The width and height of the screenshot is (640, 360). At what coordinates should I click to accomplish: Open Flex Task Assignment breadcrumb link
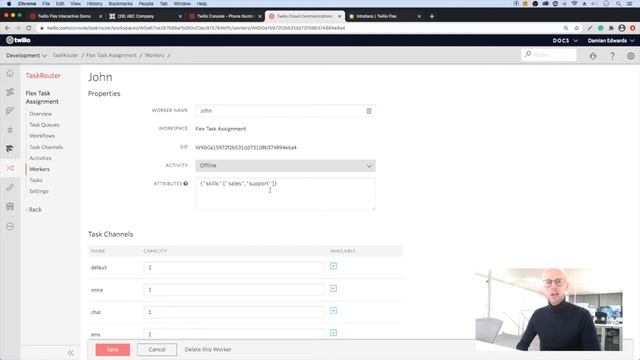pos(111,55)
